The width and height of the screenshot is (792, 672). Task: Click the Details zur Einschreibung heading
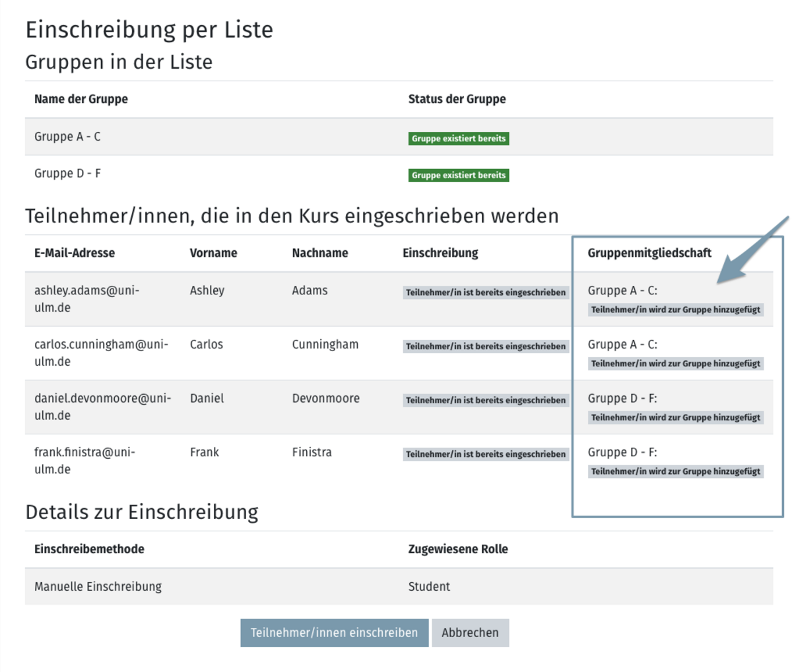(x=142, y=513)
